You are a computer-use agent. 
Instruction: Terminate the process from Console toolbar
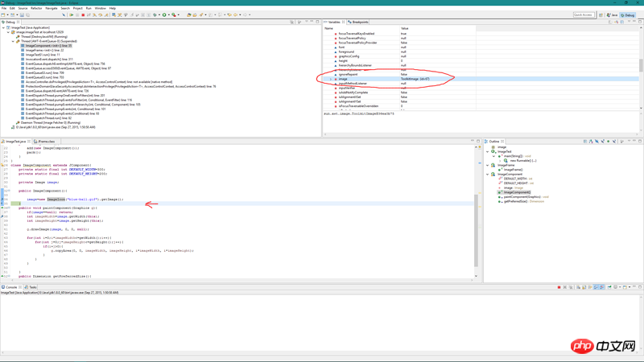[x=559, y=287]
